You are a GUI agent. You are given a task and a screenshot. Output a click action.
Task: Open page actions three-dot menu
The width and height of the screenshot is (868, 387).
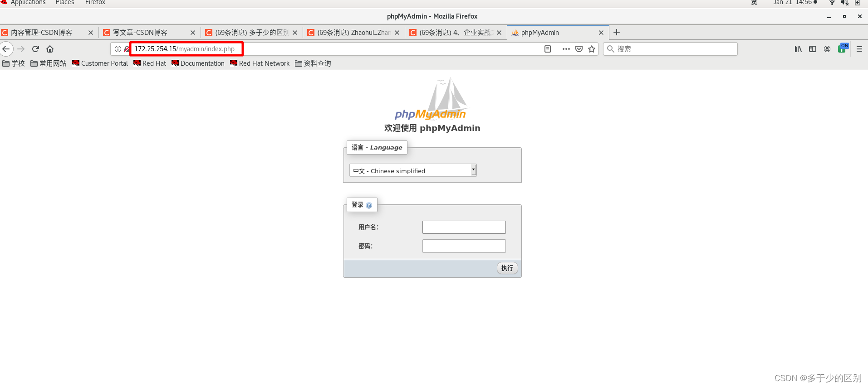(566, 49)
